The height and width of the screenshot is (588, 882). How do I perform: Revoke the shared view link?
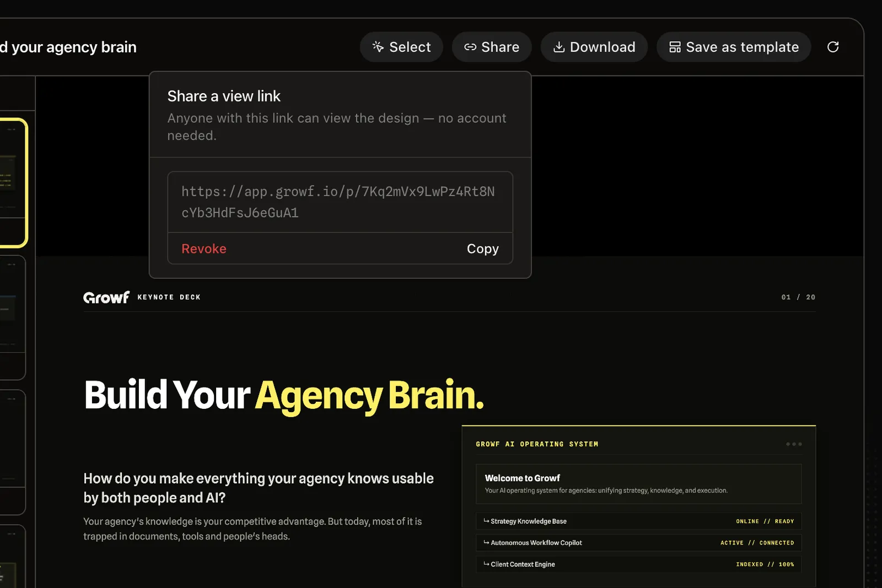[204, 249]
